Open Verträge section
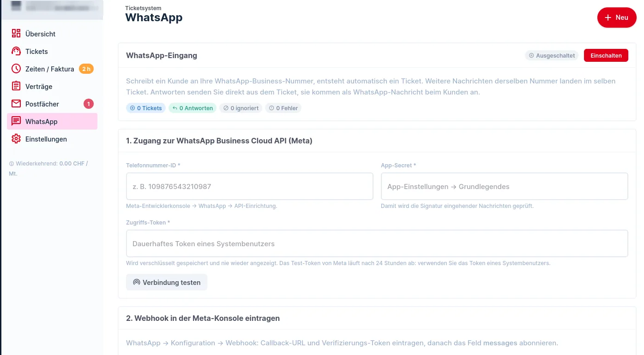 click(52, 86)
